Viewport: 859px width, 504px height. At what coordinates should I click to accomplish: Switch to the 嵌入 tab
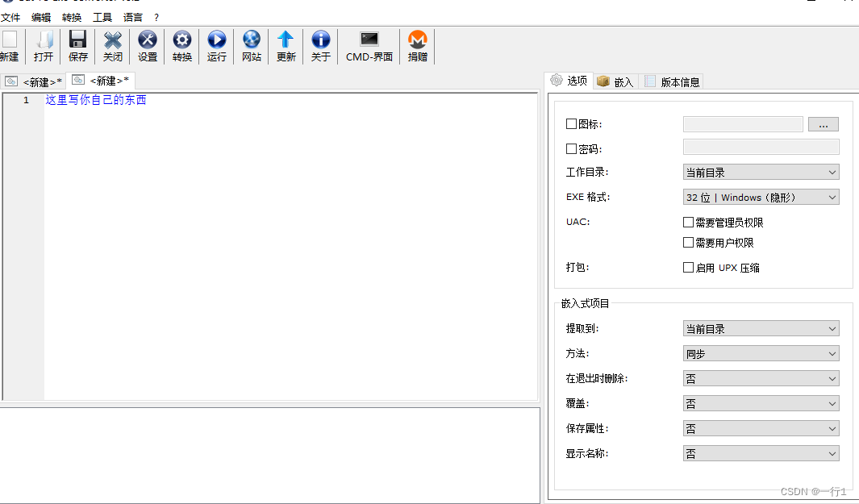(x=615, y=81)
